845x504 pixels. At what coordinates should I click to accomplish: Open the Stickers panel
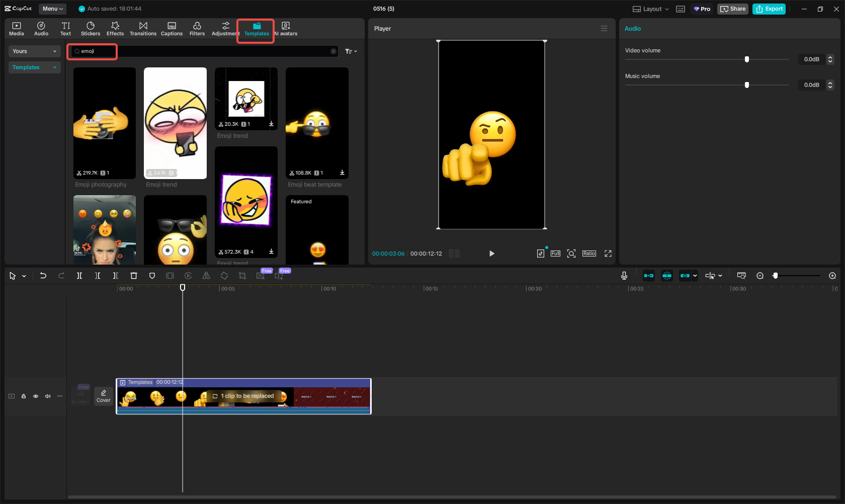[91, 29]
